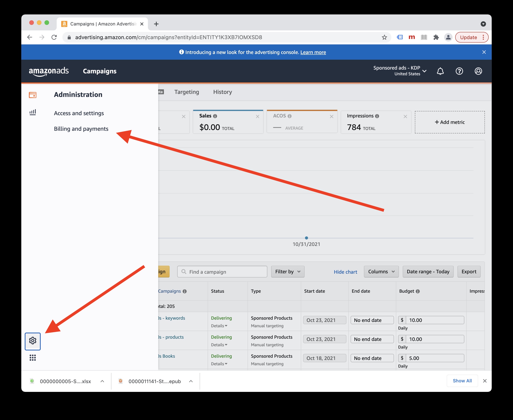Open the bar chart reports icon

coord(33,112)
